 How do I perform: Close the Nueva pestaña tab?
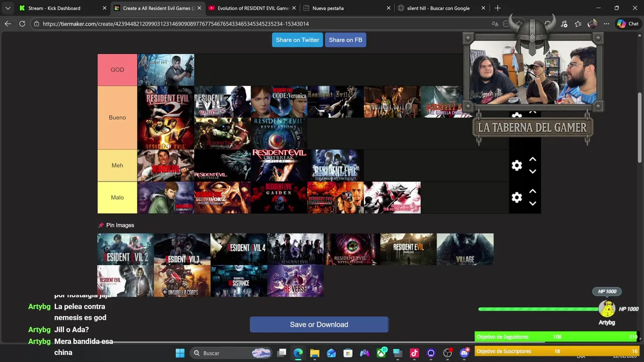pyautogui.click(x=388, y=8)
